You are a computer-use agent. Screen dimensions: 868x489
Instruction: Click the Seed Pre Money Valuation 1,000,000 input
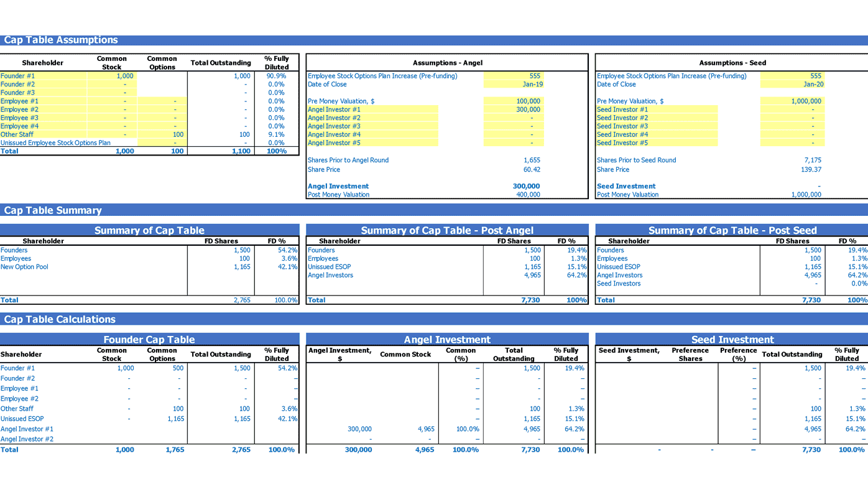792,101
